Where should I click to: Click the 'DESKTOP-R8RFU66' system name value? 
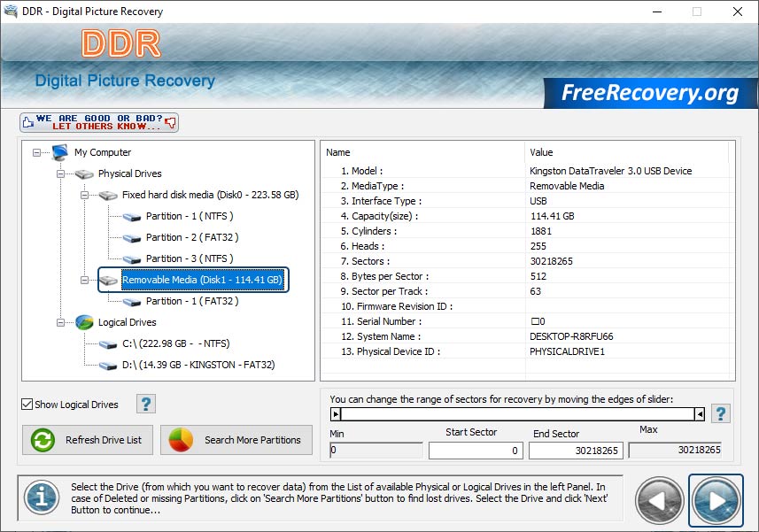[x=571, y=336]
